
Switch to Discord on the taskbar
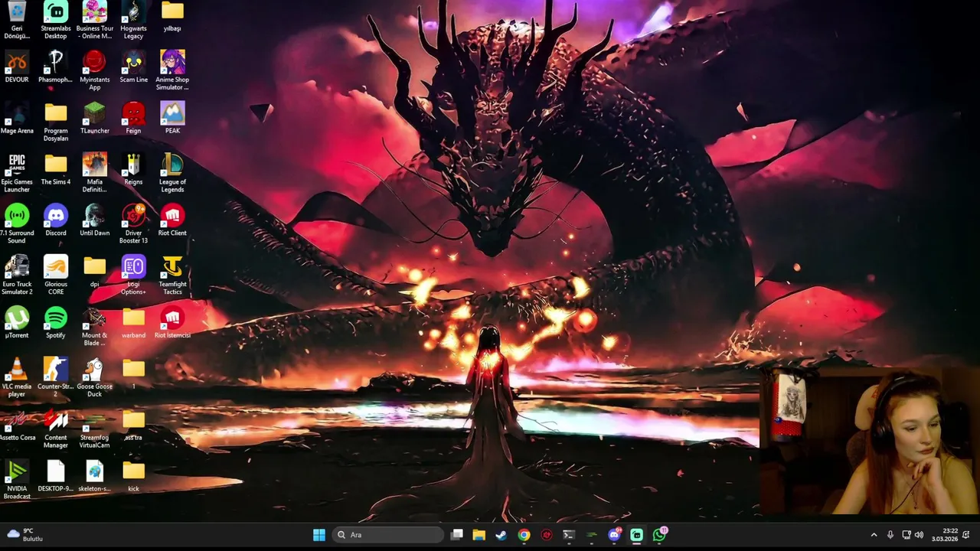pyautogui.click(x=614, y=535)
